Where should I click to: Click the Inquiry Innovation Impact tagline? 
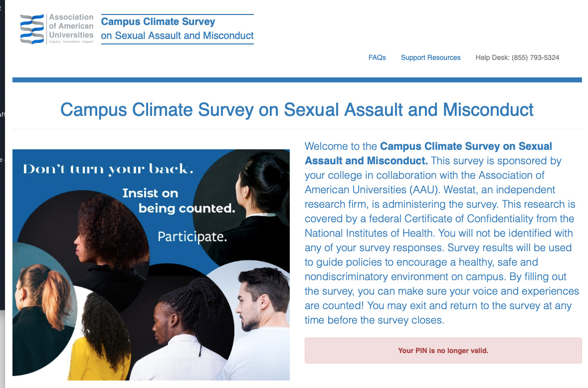(x=71, y=41)
